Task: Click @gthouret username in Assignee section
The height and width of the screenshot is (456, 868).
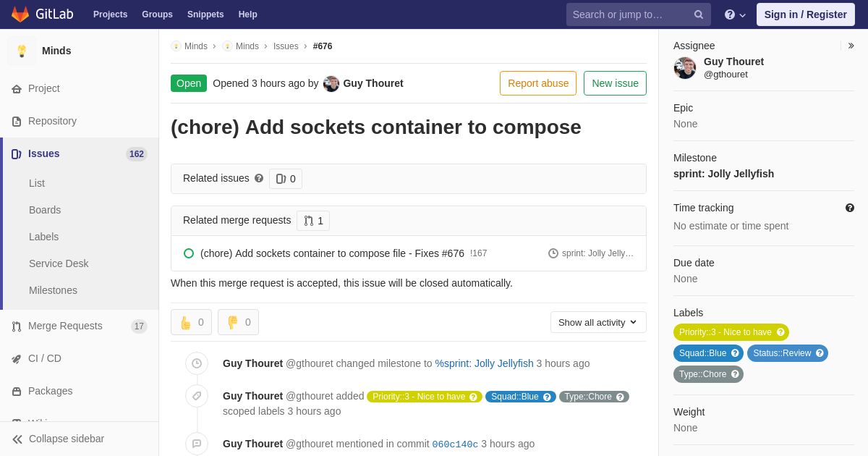Action: click(x=726, y=75)
